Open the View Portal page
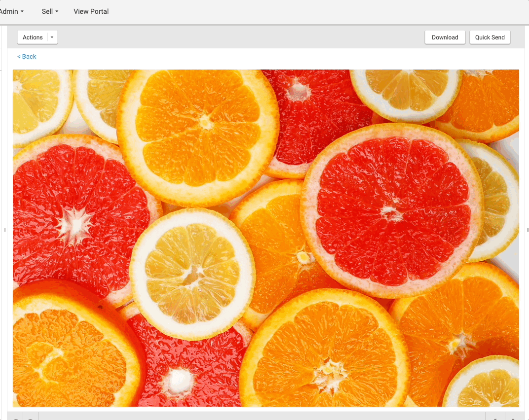529x420 pixels. pos(91,11)
